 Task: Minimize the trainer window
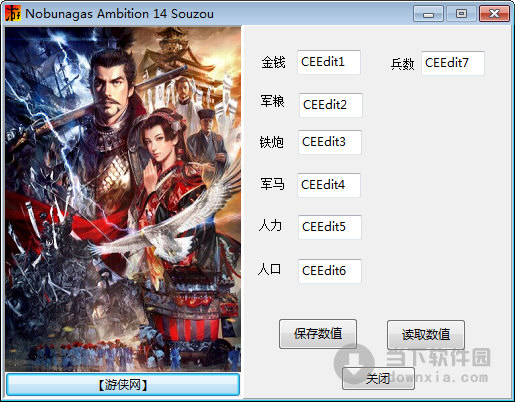[x=428, y=14]
